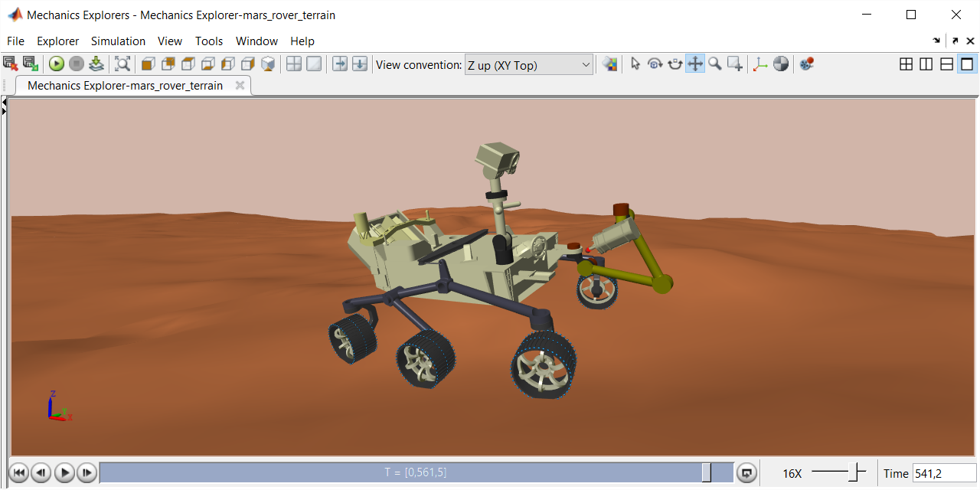Toggle center of mass display icon

click(x=781, y=64)
